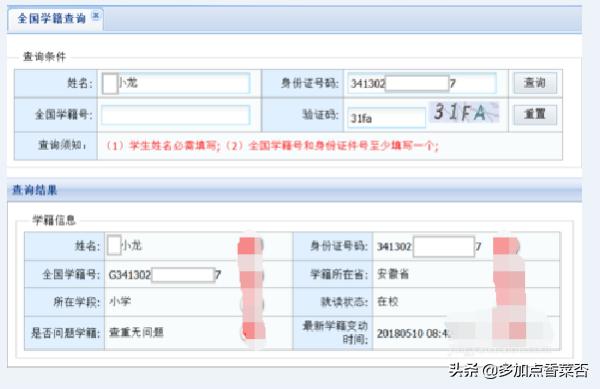600x389 pixels.
Task: Close the 全国学籍查询 tab
Action: click(96, 16)
